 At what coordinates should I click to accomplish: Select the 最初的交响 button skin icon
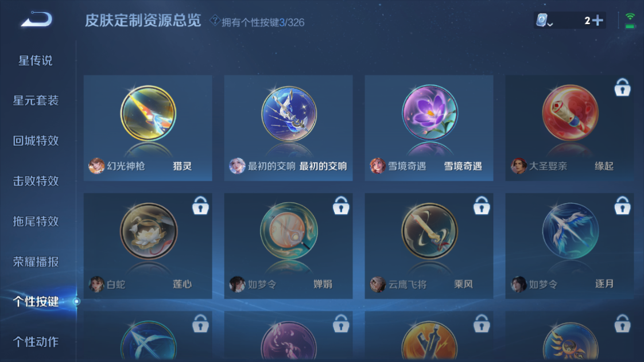289,114
